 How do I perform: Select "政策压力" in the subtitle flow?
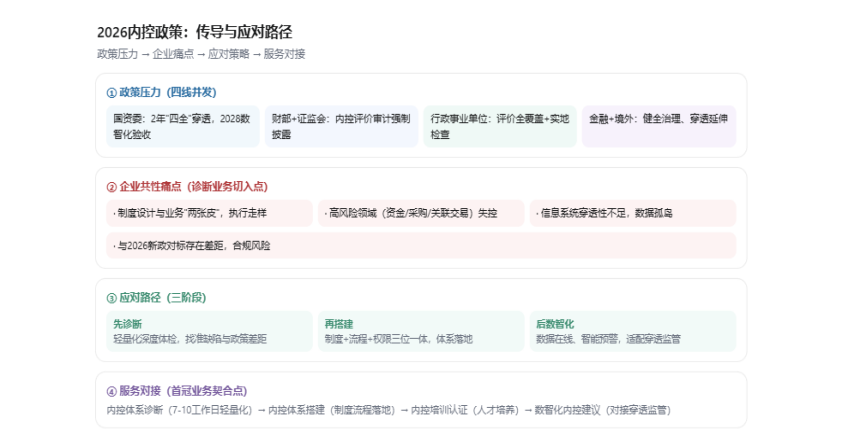(x=118, y=54)
